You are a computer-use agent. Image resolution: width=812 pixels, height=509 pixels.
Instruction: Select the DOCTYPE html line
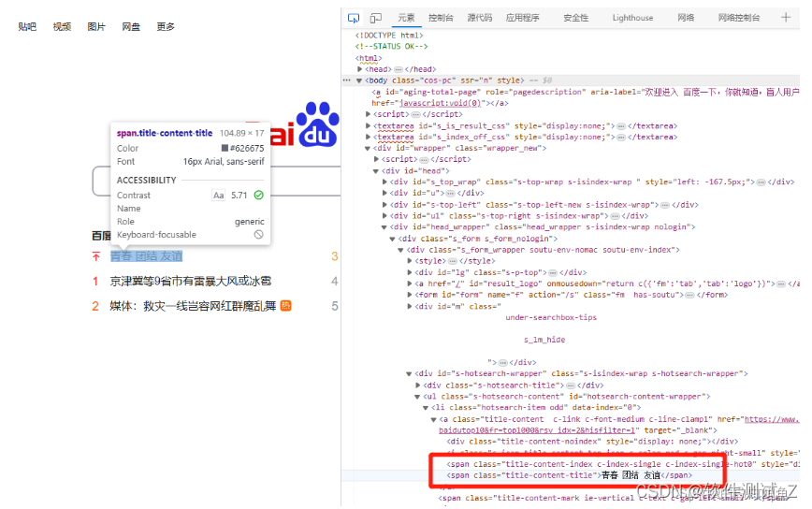389,36
